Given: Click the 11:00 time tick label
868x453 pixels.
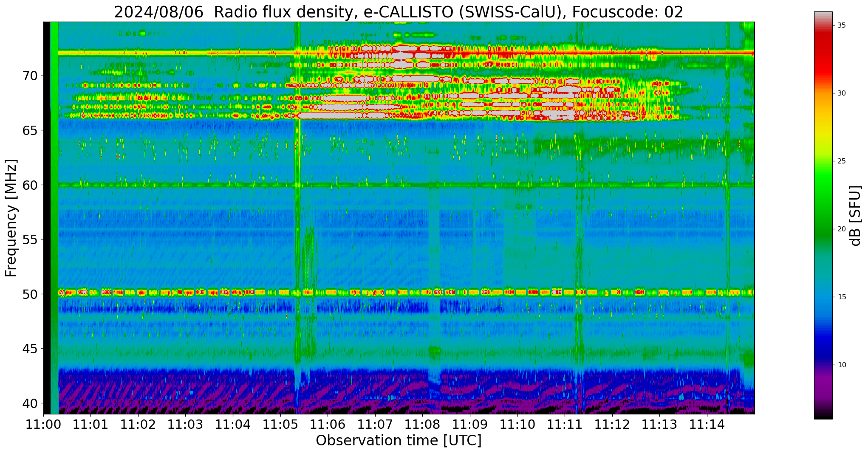Looking at the screenshot, I should pos(43,425).
